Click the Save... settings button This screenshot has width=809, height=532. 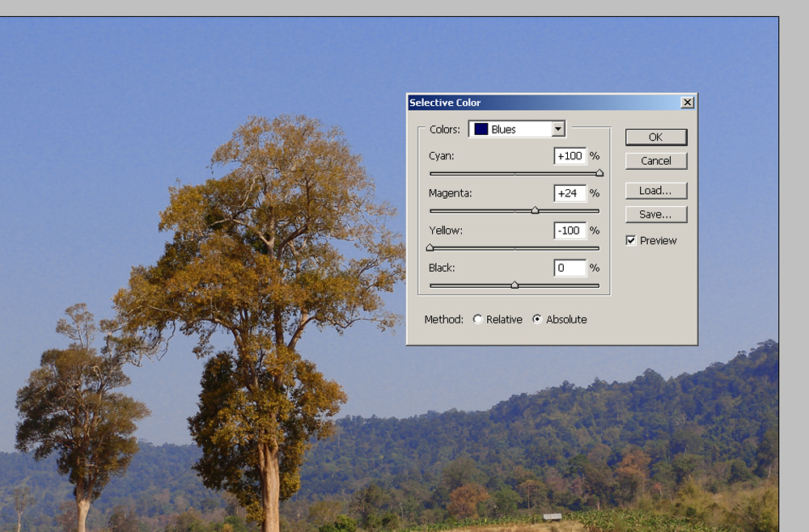click(655, 214)
